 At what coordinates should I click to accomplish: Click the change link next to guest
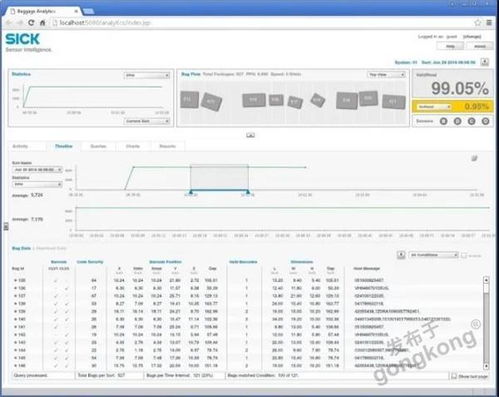472,36
